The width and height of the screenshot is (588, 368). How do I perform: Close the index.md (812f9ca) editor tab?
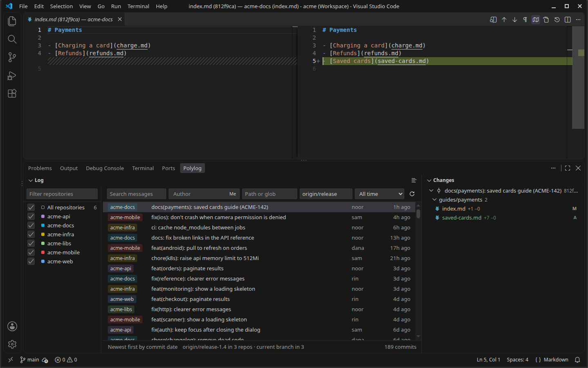click(120, 19)
